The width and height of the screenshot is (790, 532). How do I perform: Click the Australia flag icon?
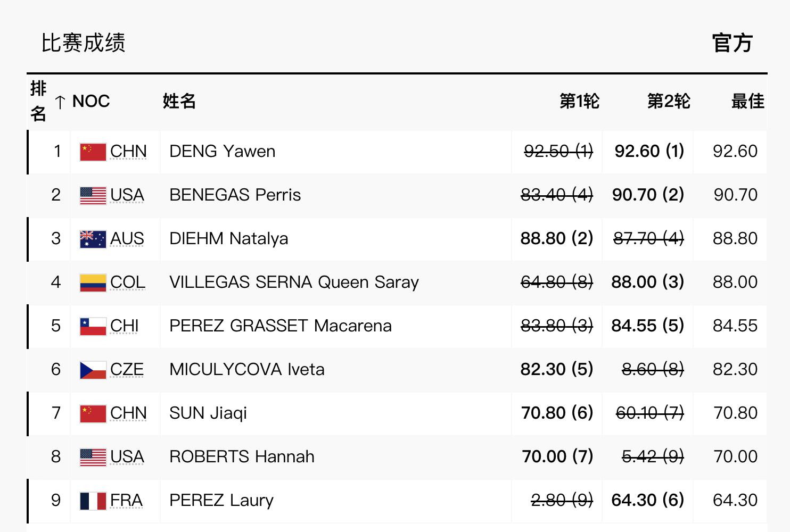[93, 239]
